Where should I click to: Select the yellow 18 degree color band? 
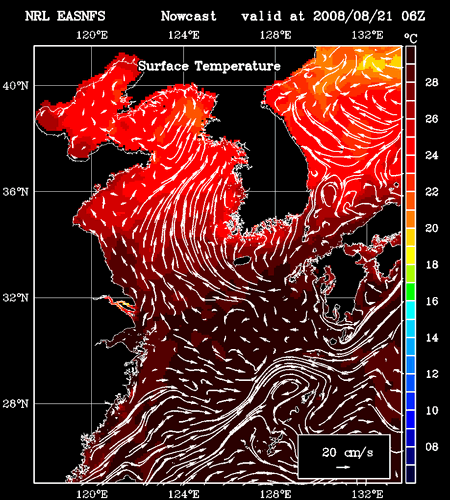[410, 256]
